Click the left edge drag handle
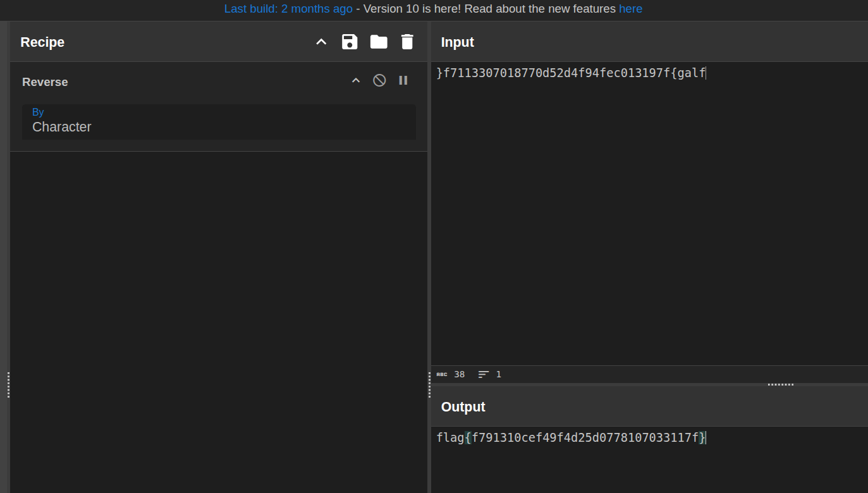Image resolution: width=868 pixels, height=493 pixels. [x=8, y=387]
